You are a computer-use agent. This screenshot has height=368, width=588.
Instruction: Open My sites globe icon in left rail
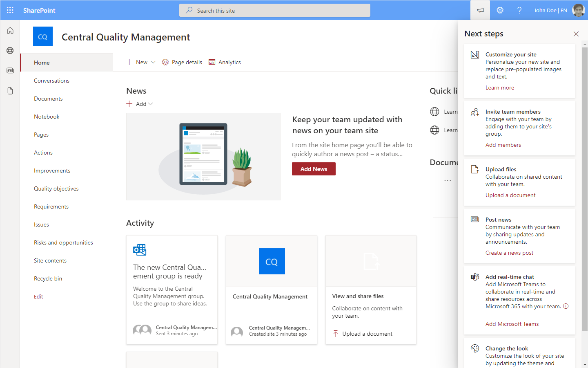coord(10,51)
